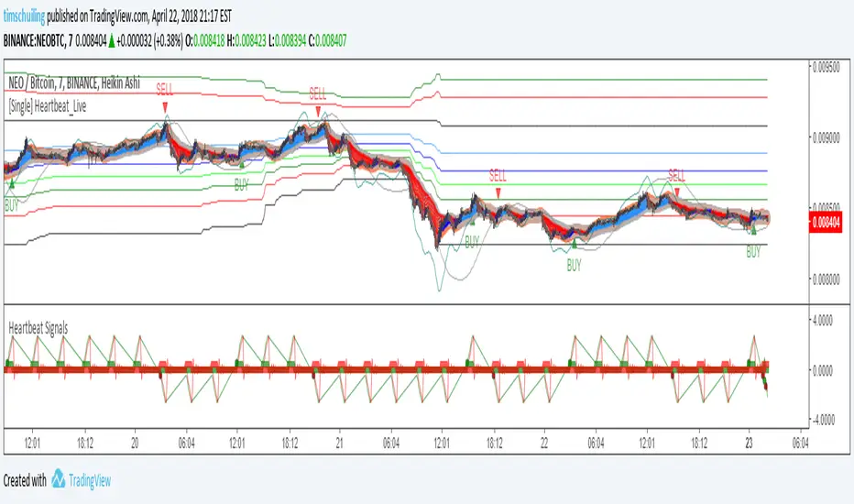
Task: Click the -4.0000 indicator axis label
Action: coord(823,420)
